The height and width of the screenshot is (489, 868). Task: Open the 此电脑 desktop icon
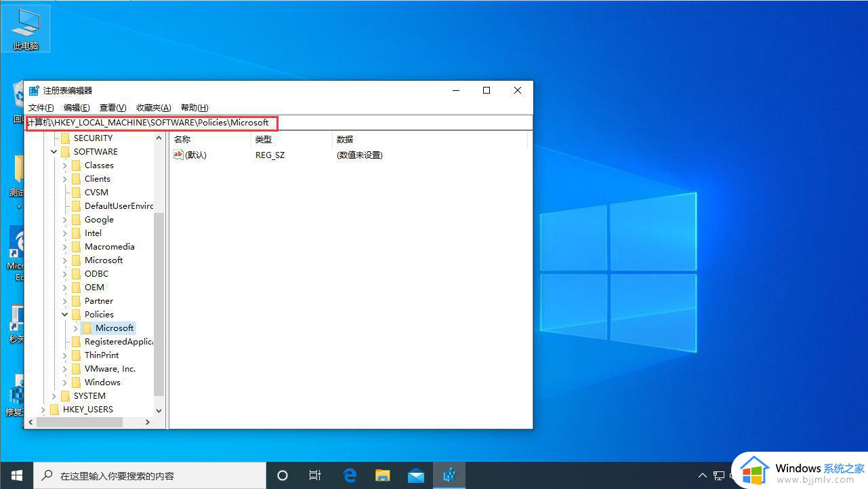click(26, 29)
